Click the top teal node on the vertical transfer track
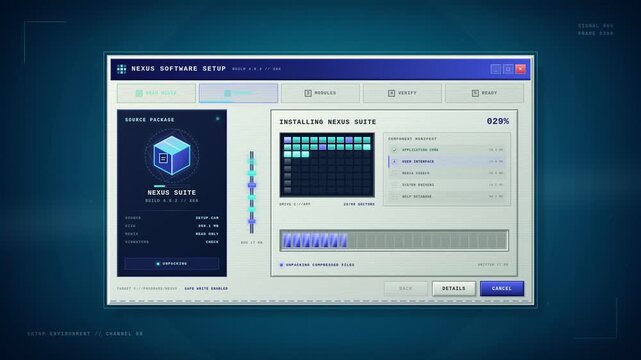 point(252,161)
